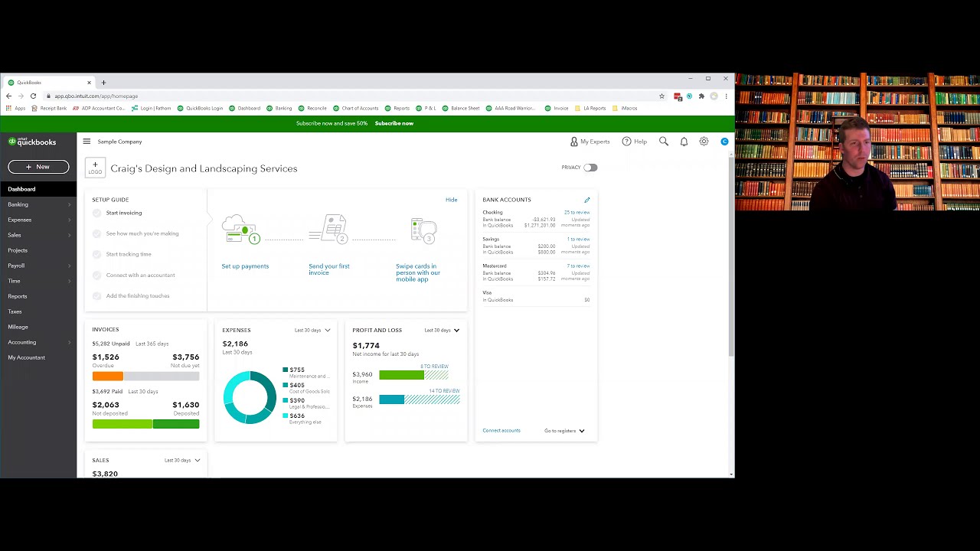Go back in the browser
The width and height of the screenshot is (980, 551).
click(x=8, y=96)
